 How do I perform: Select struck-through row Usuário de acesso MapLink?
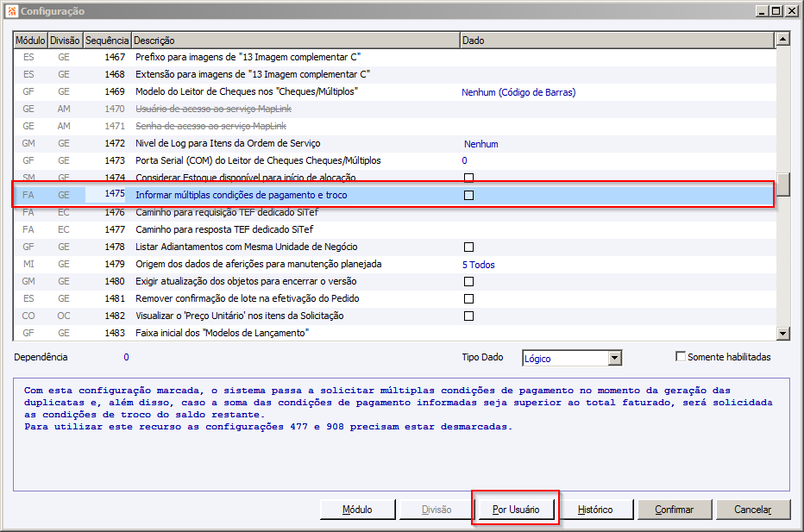click(x=393, y=110)
